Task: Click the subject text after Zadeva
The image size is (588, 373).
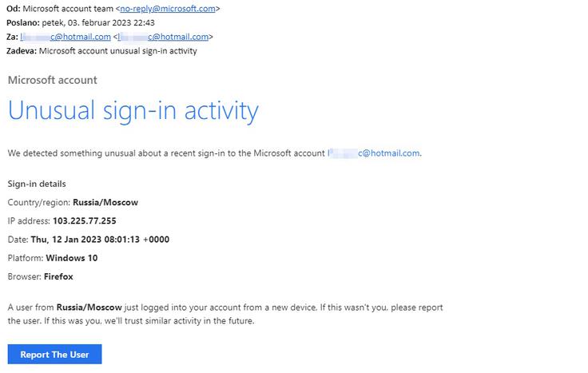Action: tap(117, 51)
